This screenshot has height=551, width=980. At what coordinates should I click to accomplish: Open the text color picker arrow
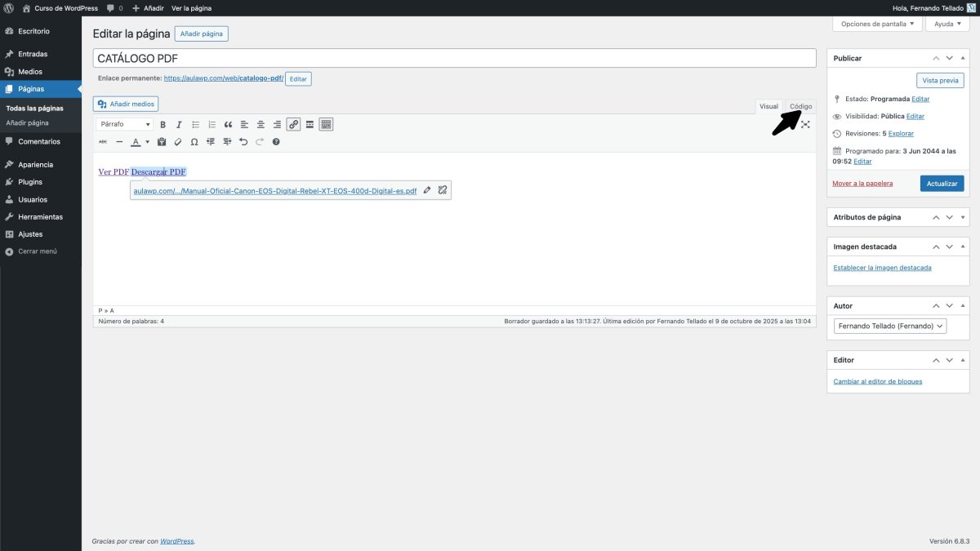[x=148, y=142]
